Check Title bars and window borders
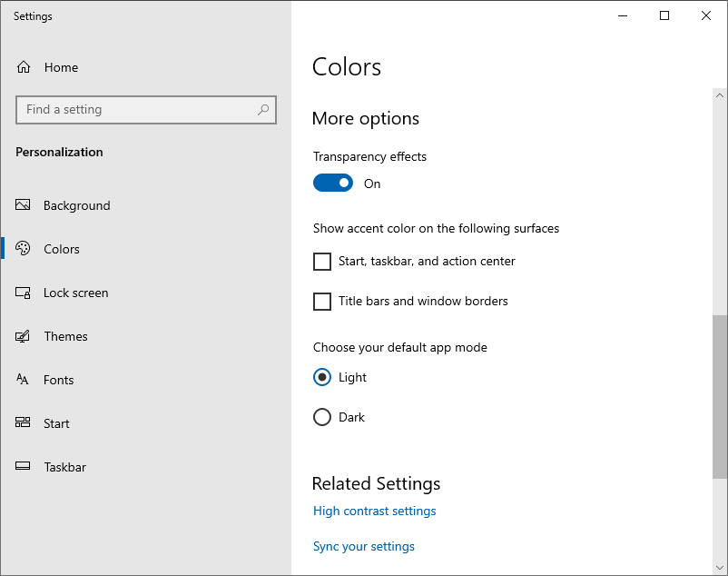Viewport: 728px width, 576px height. click(322, 302)
